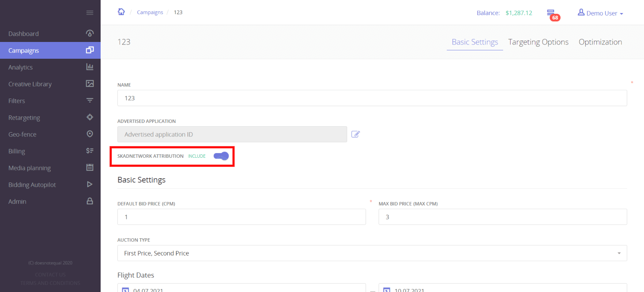644x292 pixels.
Task: Click the Admin padlock icon
Action: coord(90,201)
